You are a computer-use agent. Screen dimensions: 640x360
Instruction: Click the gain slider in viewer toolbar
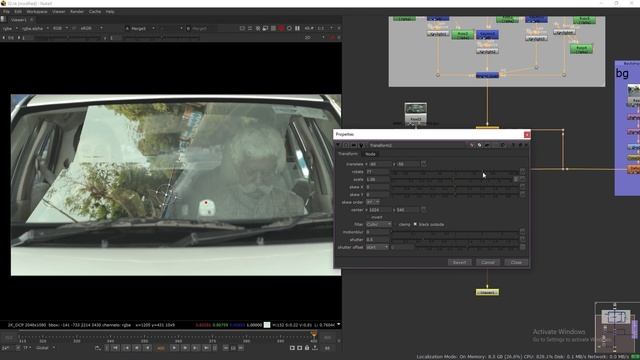(67, 38)
